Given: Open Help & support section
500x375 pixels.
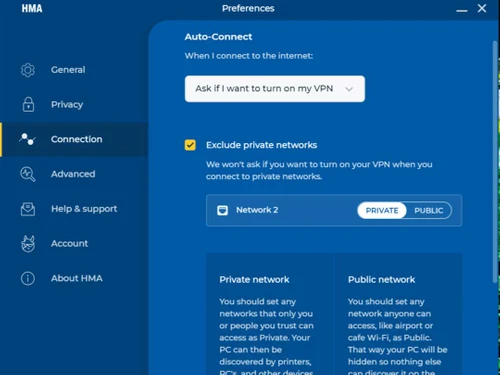Looking at the screenshot, I should [74, 209].
